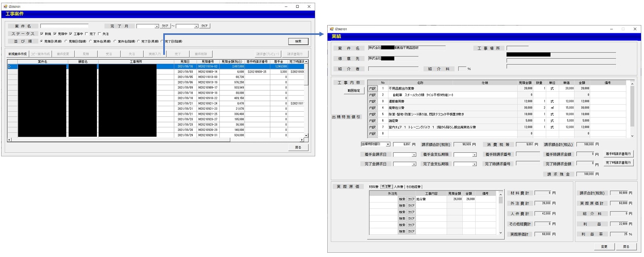This screenshot has width=644, height=257.
Task: Click the first クリア button beside 完了月
Action: 165,26
